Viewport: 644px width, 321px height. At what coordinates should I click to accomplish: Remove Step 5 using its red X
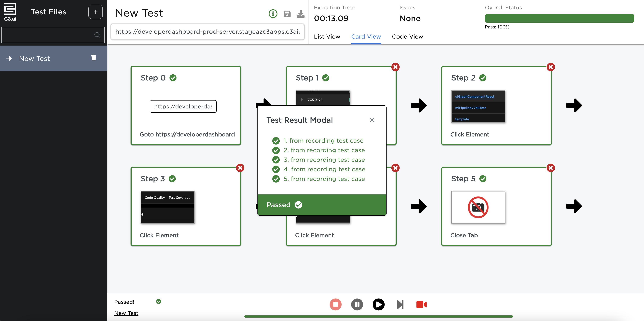point(550,168)
